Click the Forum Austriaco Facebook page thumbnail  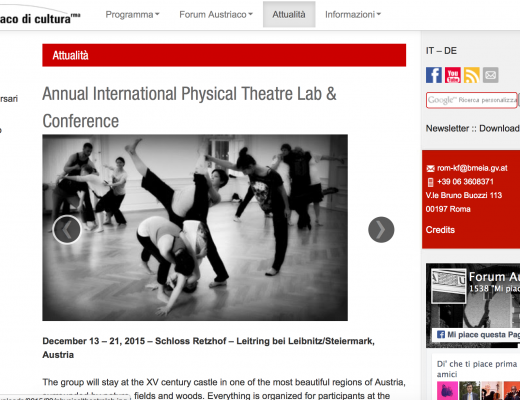tap(449, 286)
